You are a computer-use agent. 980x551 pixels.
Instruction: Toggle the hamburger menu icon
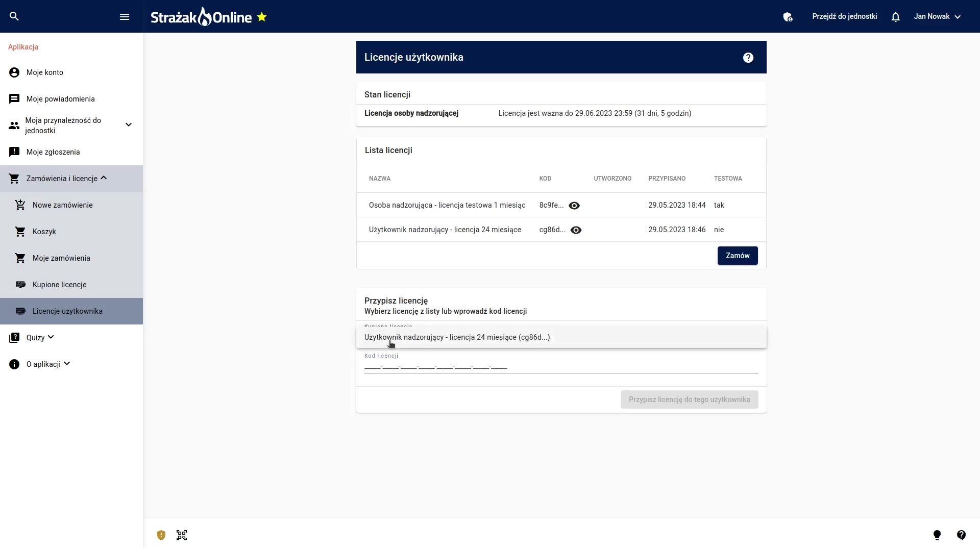click(125, 17)
